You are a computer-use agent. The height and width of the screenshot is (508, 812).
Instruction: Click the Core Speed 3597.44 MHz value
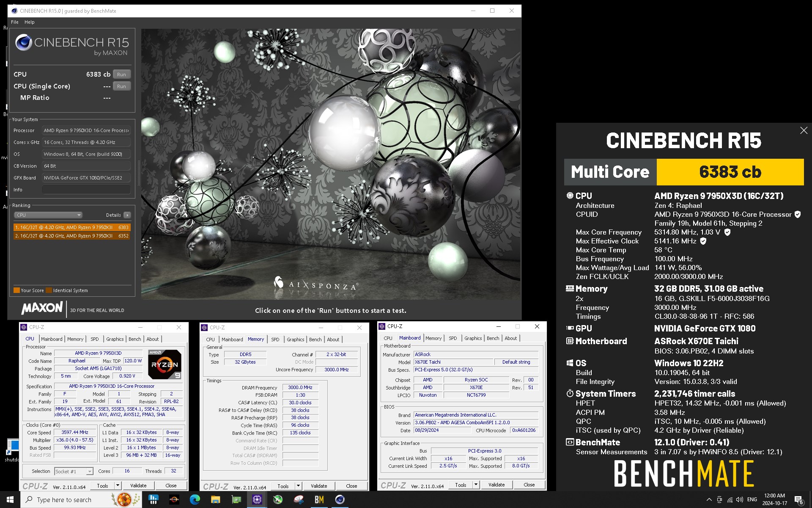(75, 432)
